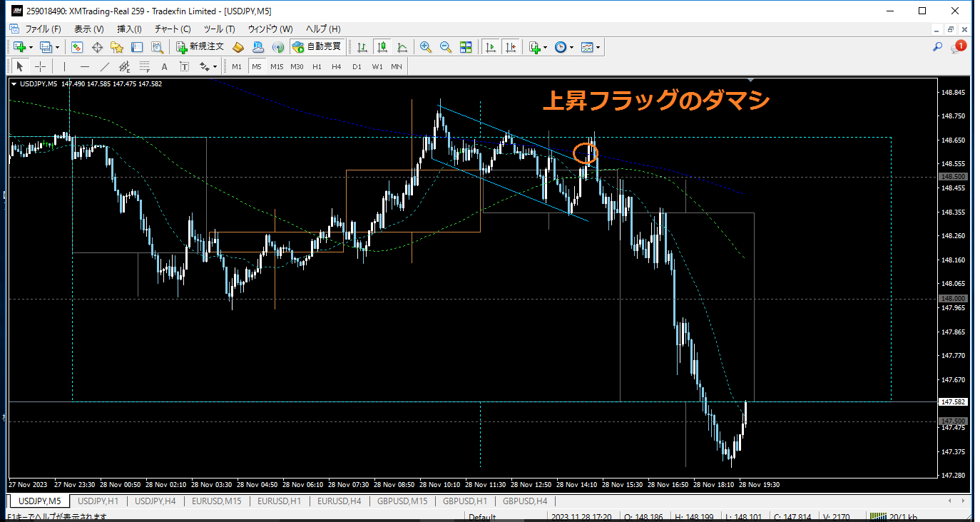Click the 新規注文 new order button
This screenshot has height=522, width=980.
pos(200,47)
